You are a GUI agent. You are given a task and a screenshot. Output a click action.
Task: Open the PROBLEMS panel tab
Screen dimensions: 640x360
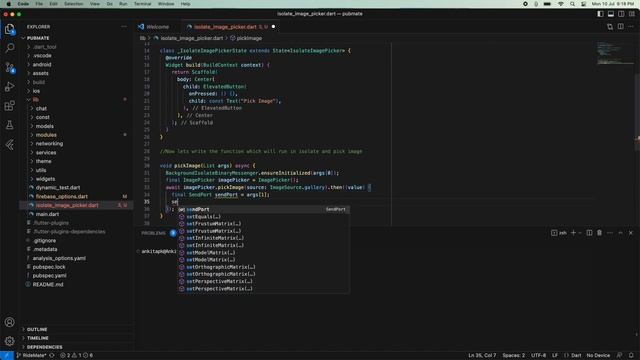tap(153, 233)
